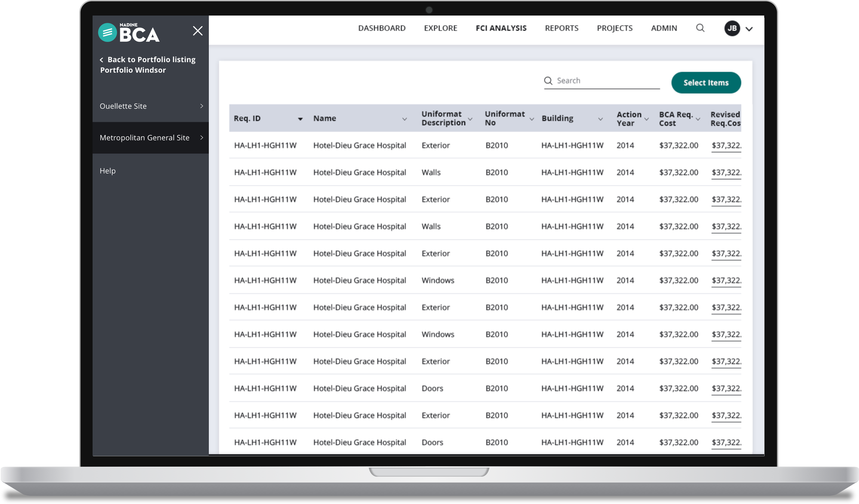Click the Search input field
The width and height of the screenshot is (859, 504).
(601, 80)
